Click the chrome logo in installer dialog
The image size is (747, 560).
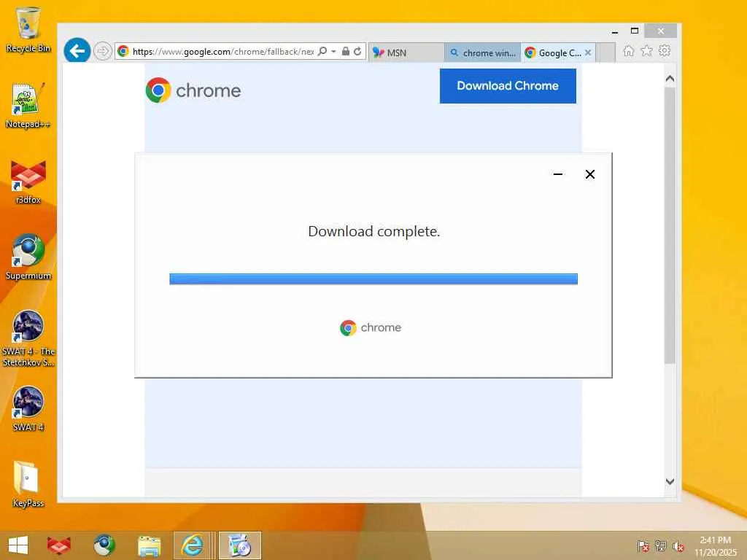[x=371, y=327]
